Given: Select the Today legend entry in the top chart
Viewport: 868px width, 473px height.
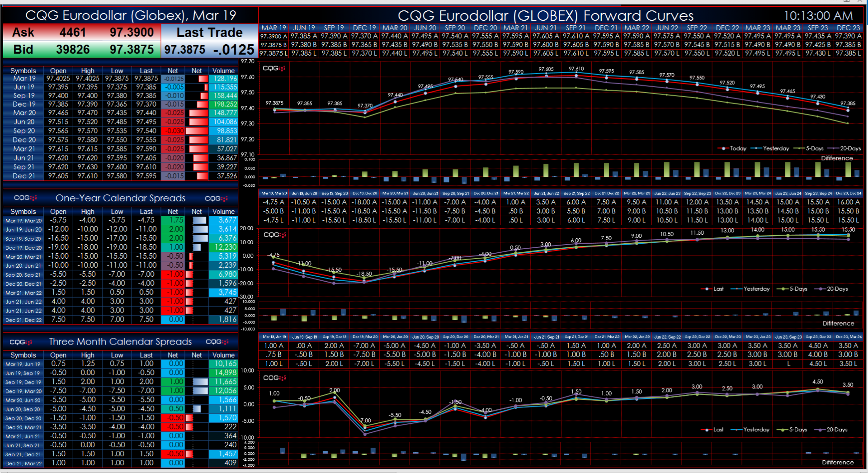Looking at the screenshot, I should coord(732,148).
